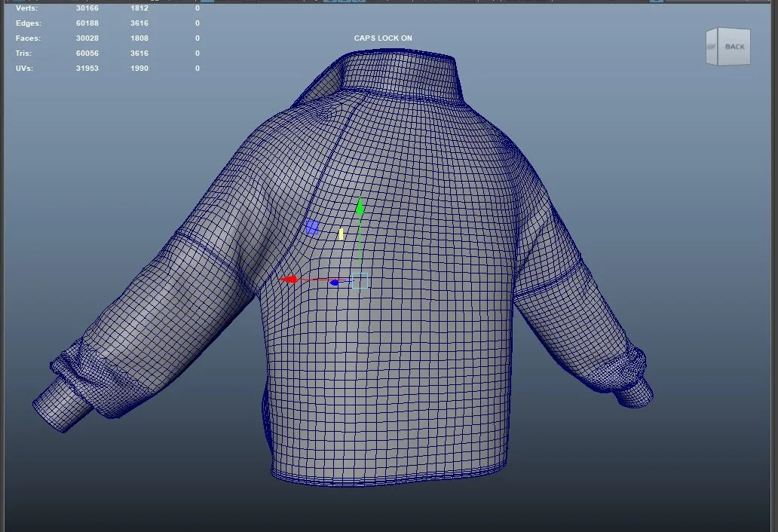
Task: Select the blue Z-axis handle of the manipulator
Action: coord(335,283)
